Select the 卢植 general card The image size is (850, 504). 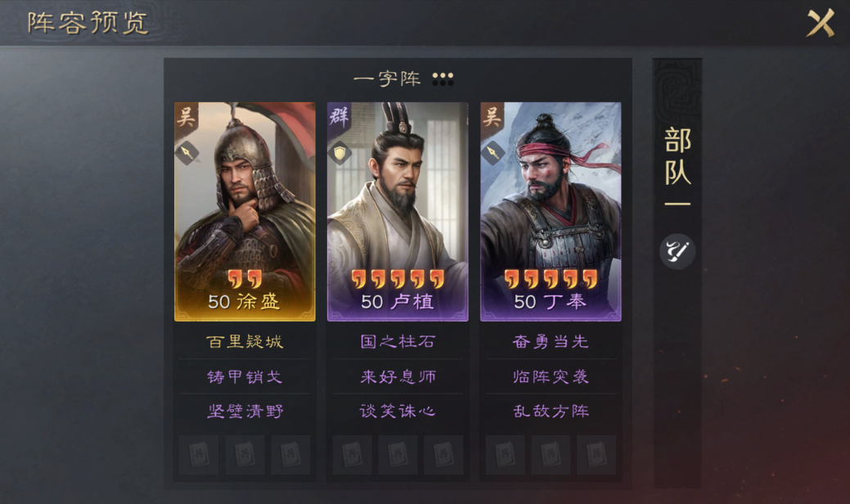pyautogui.click(x=398, y=212)
